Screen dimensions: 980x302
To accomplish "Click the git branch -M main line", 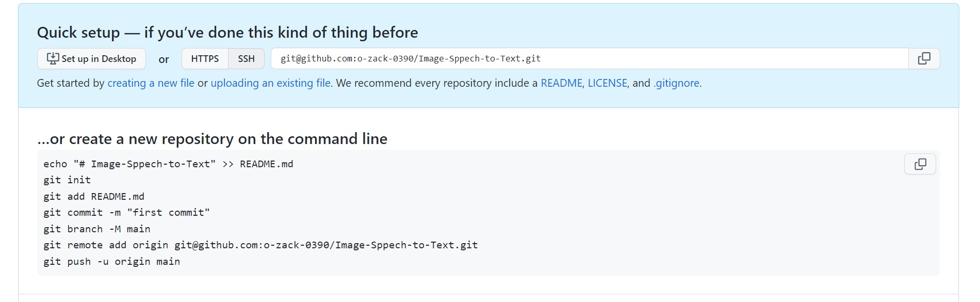I will (x=97, y=229).
